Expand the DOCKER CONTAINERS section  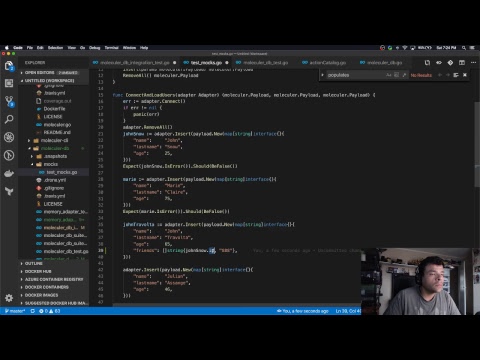click(53, 287)
